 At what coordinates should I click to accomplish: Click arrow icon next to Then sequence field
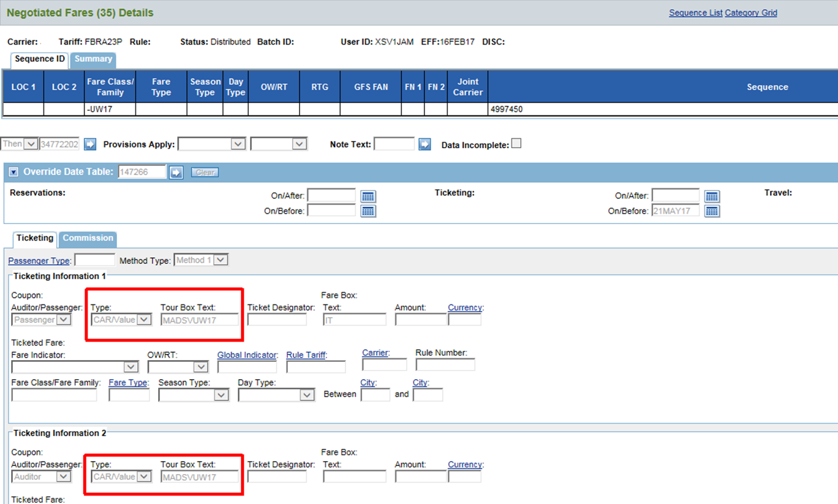(x=90, y=145)
